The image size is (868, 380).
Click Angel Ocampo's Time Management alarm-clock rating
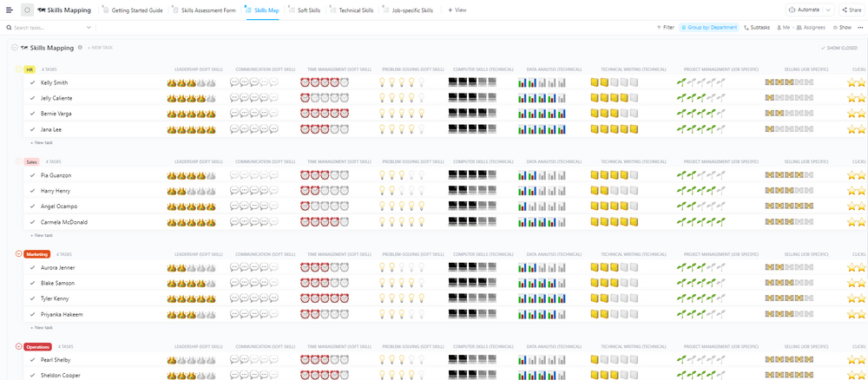325,206
